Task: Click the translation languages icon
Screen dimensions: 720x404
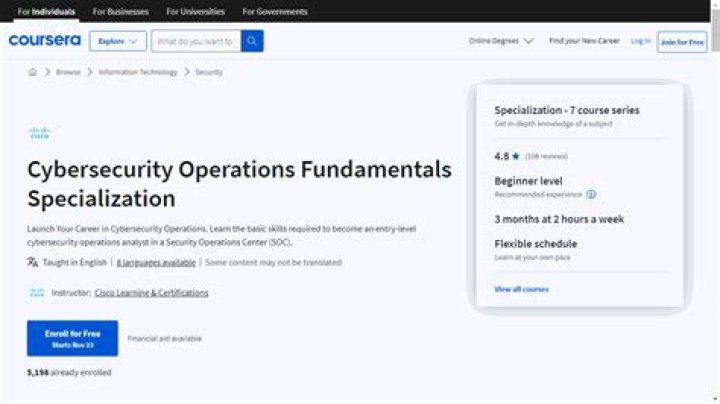Action: click(32, 262)
